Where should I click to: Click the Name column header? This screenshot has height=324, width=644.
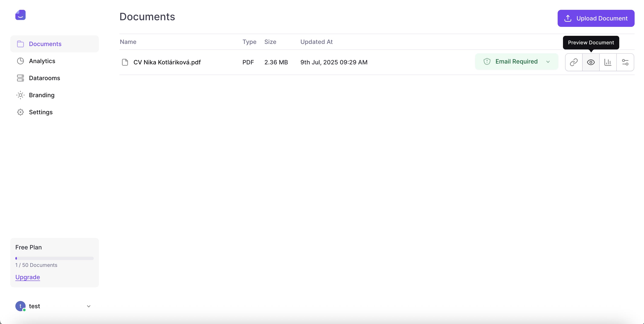click(x=128, y=42)
